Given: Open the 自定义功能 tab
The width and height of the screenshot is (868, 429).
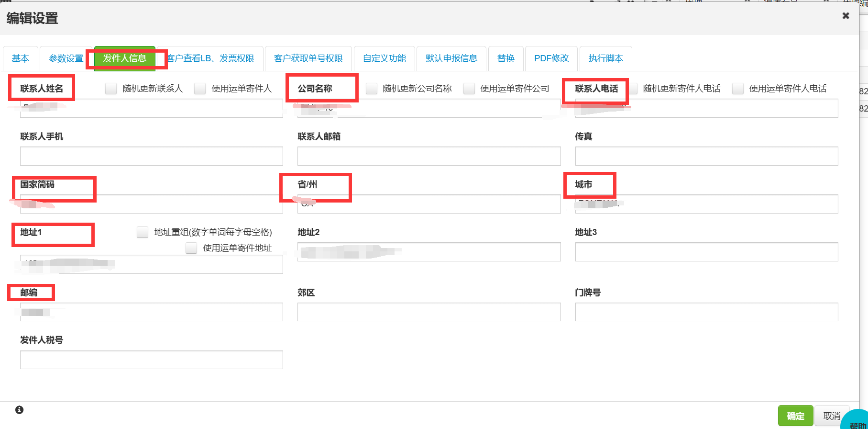Looking at the screenshot, I should click(385, 58).
